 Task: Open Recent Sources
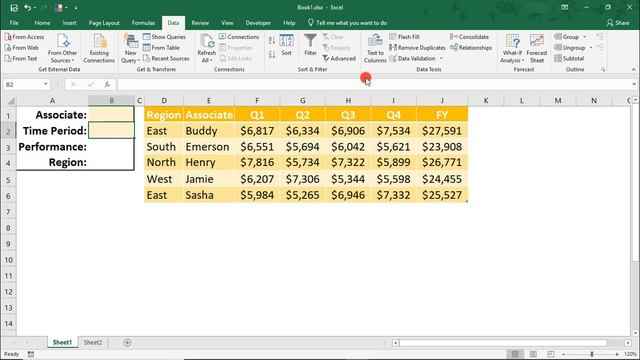(x=166, y=59)
